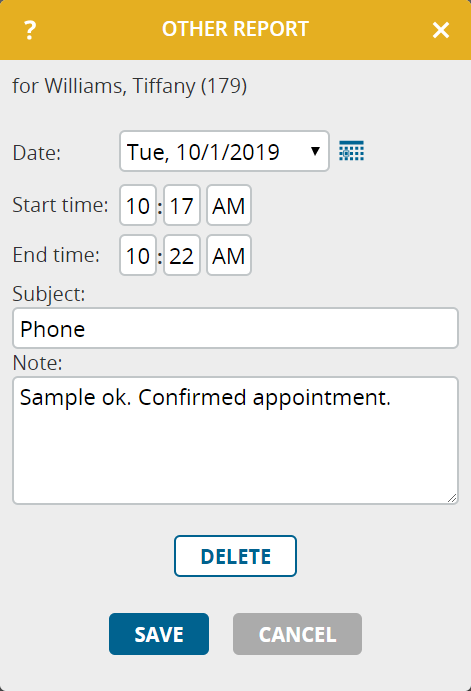Click the Note: label

click(37, 363)
